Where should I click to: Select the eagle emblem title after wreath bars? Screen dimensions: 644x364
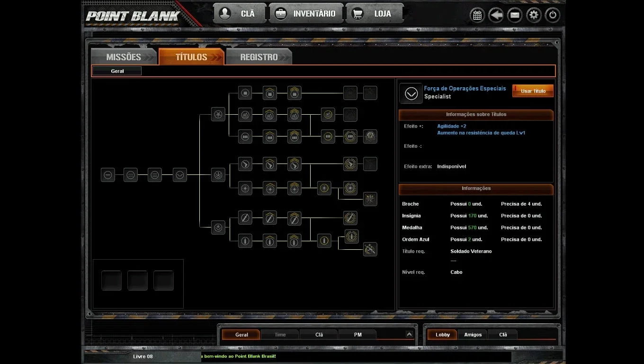point(370,136)
